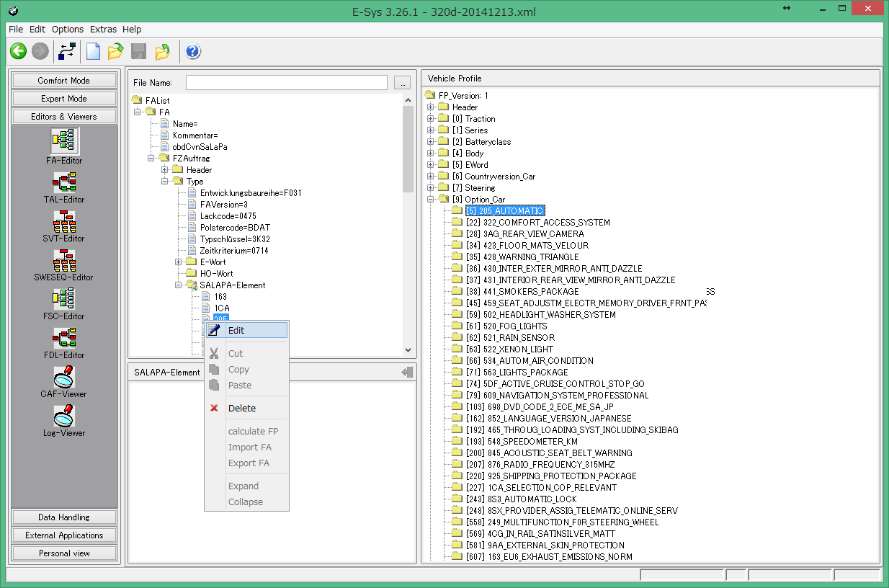Open the FA-Editor from sidebar
The width and height of the screenshot is (889, 588).
[64, 147]
